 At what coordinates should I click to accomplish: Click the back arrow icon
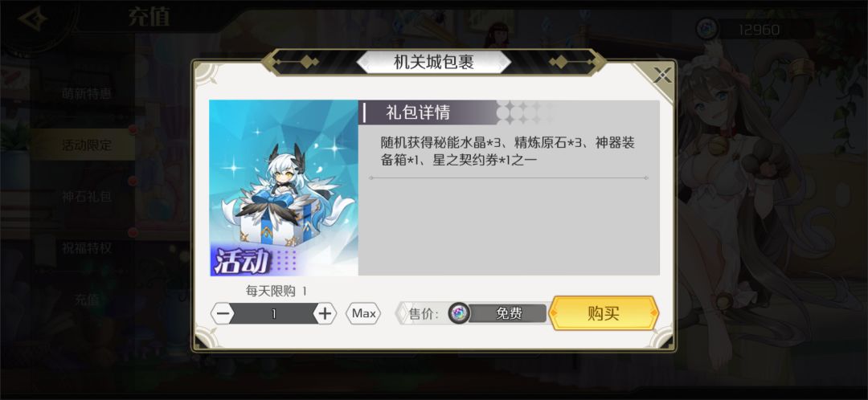tap(32, 19)
